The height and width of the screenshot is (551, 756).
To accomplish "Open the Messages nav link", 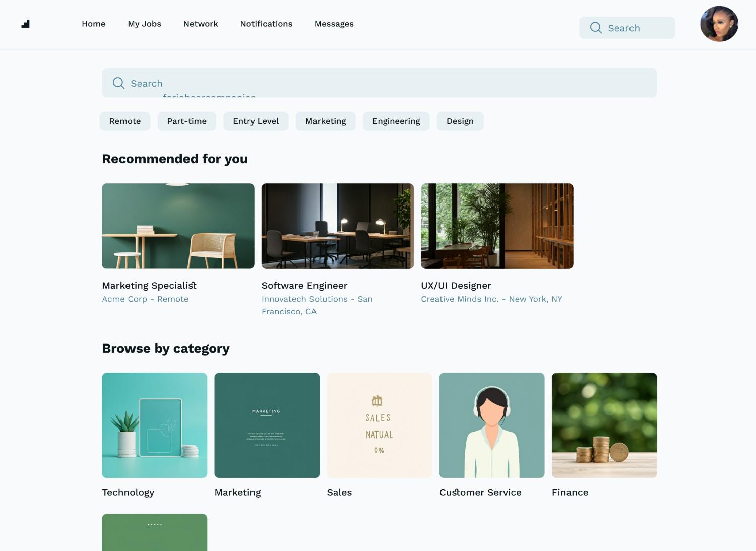I will click(x=334, y=24).
